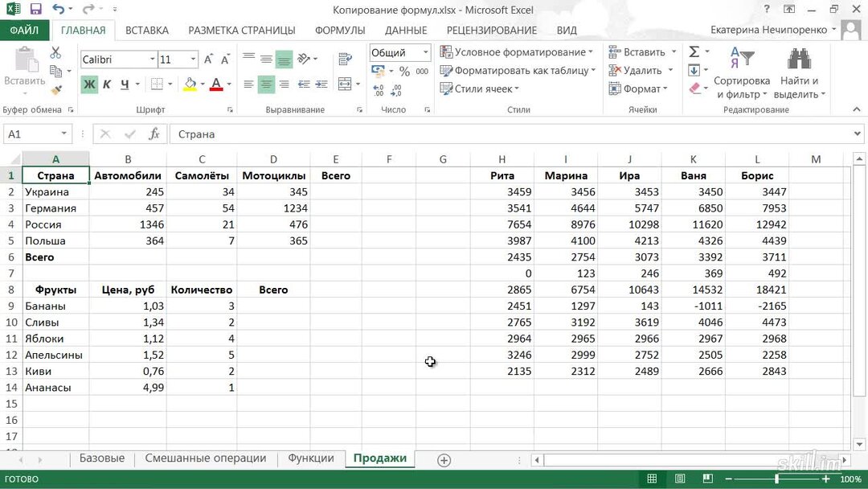Image resolution: width=868 pixels, height=489 pixels.
Task: Click the Wrap Text icon
Action: [345, 59]
